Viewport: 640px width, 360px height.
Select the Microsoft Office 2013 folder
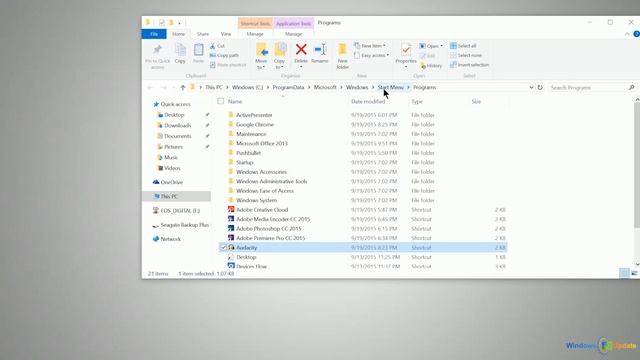262,144
